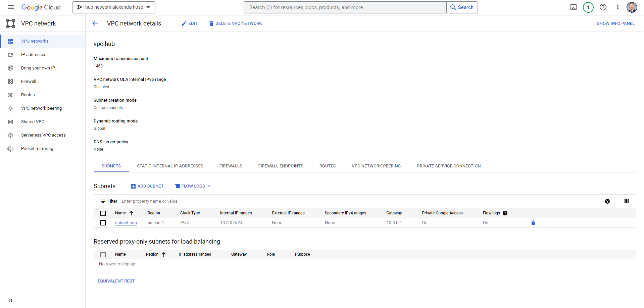Click the Flow logs help icon
Screen dimensions: 644x308
click(505, 213)
